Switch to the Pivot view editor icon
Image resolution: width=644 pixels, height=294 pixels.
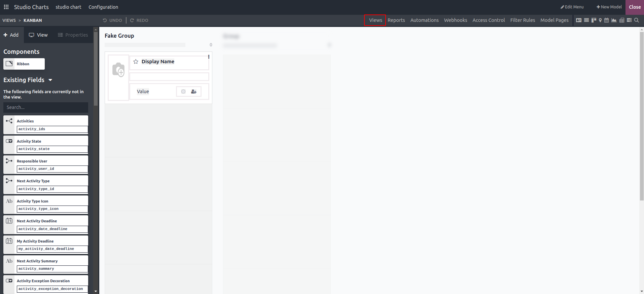tap(622, 20)
